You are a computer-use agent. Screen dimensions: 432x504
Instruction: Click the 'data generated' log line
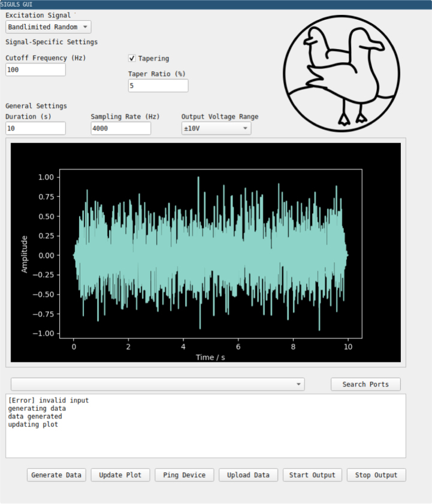point(35,416)
